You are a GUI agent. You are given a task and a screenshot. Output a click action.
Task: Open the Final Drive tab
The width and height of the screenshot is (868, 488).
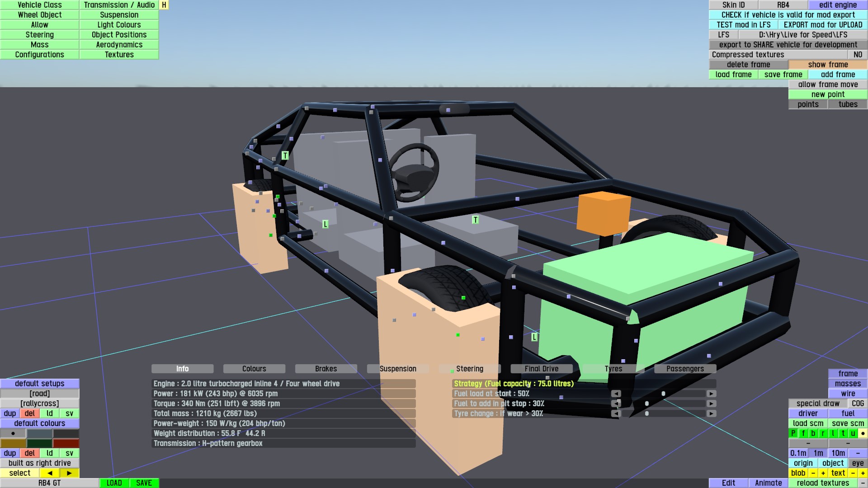pyautogui.click(x=541, y=369)
